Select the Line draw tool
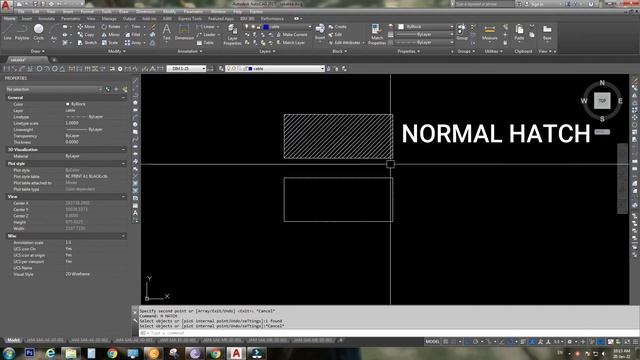 tap(8, 32)
